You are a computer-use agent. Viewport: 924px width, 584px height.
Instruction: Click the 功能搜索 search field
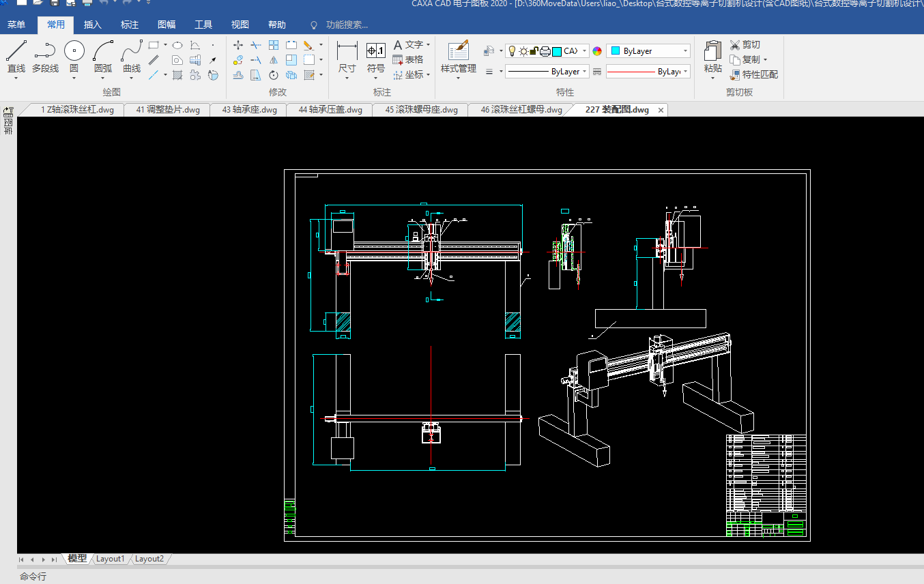coord(347,25)
